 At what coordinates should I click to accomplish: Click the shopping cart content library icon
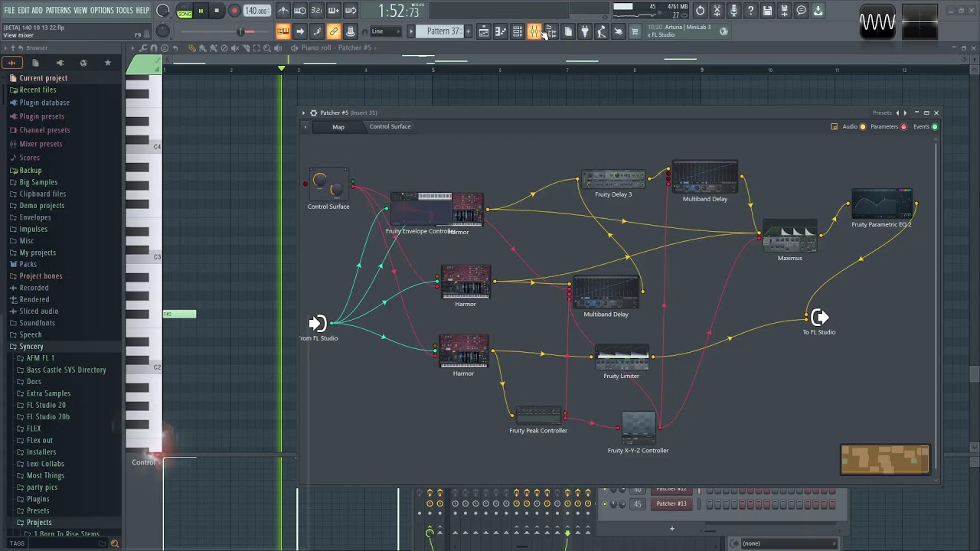635,31
